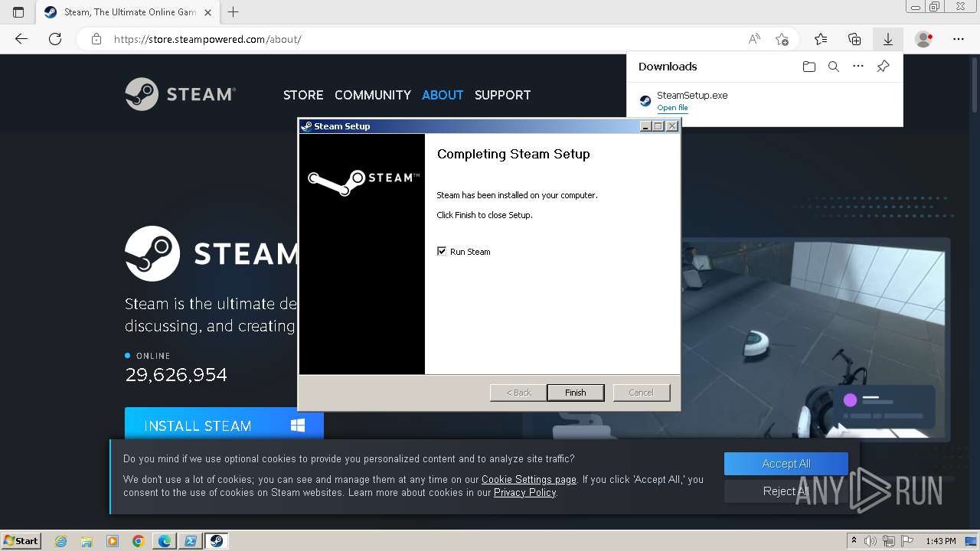The height and width of the screenshot is (551, 980).
Task: Open a new browser tab
Action: pyautogui.click(x=234, y=12)
